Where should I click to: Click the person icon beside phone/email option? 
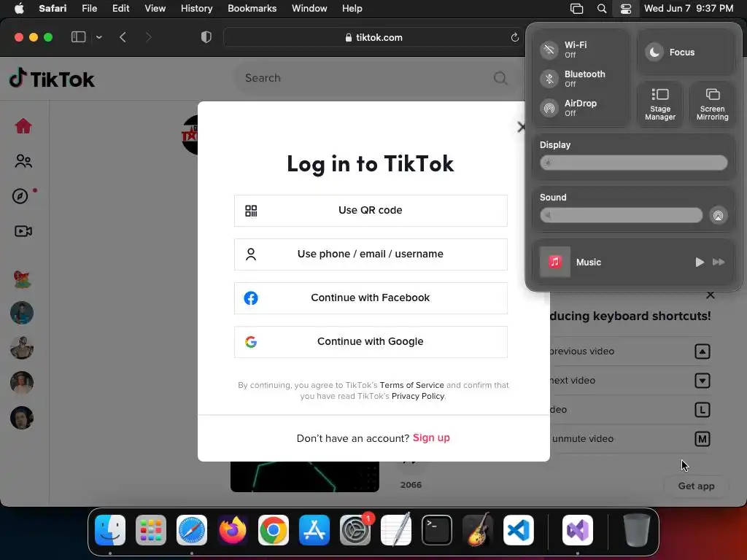pyautogui.click(x=251, y=254)
